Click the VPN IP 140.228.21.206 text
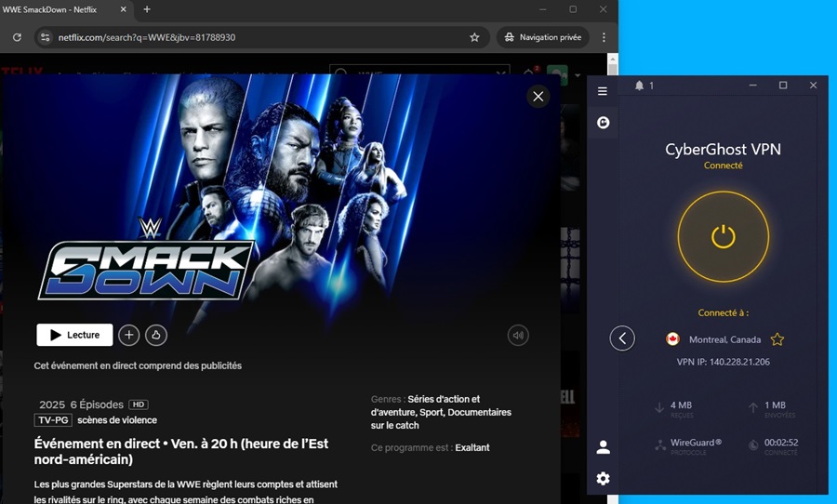The image size is (837, 504). tap(724, 362)
